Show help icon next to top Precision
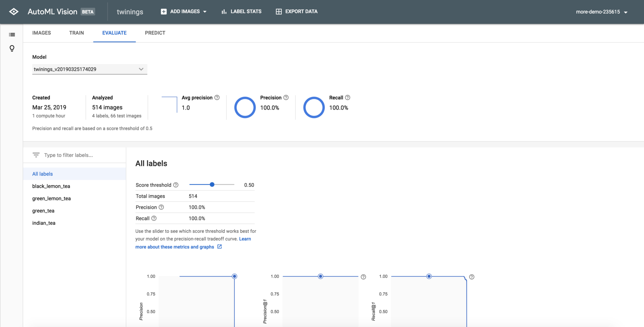This screenshot has width=644, height=327. pos(286,97)
